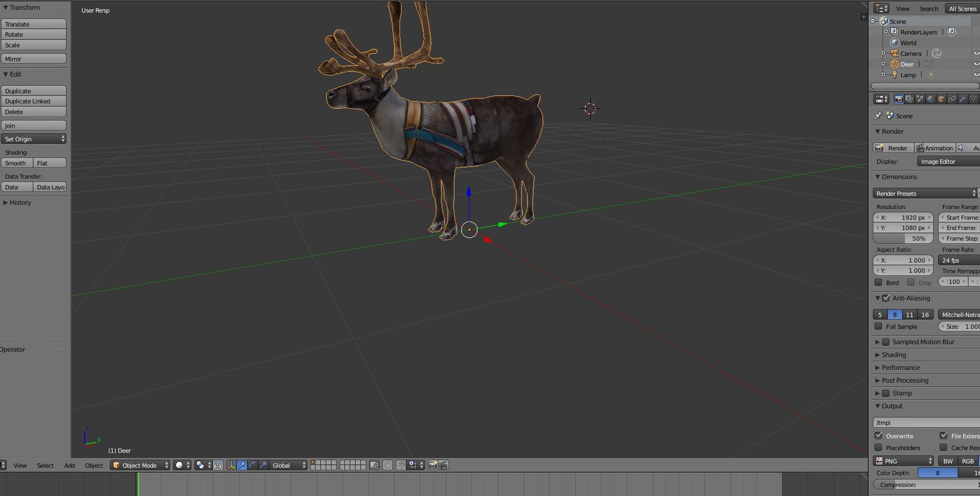
Task: Click the Deer mesh data icon in outliner
Action: coord(929,64)
